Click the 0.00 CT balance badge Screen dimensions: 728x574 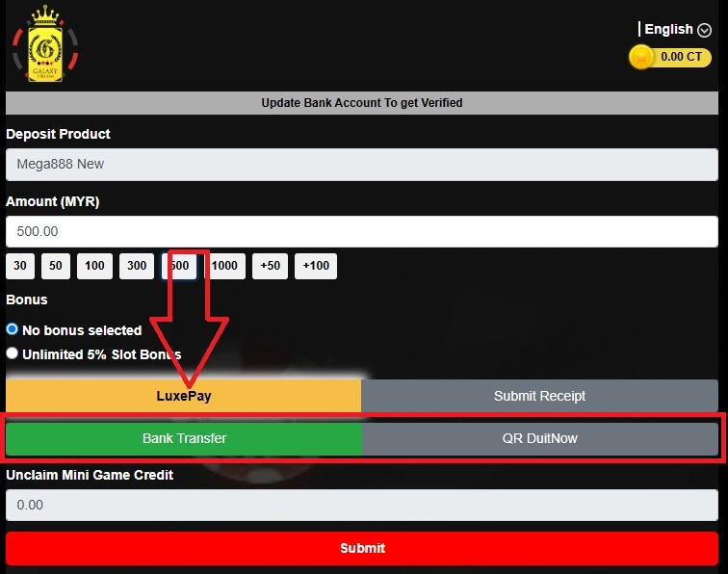tap(670, 57)
